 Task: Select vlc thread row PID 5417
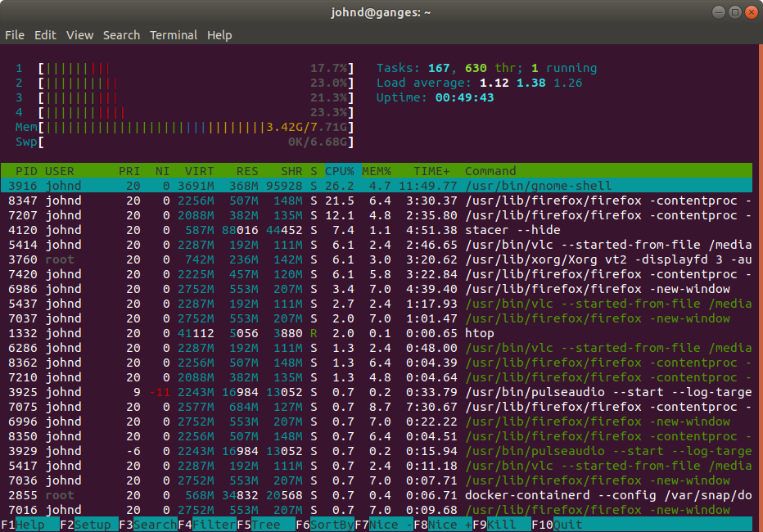point(376,466)
